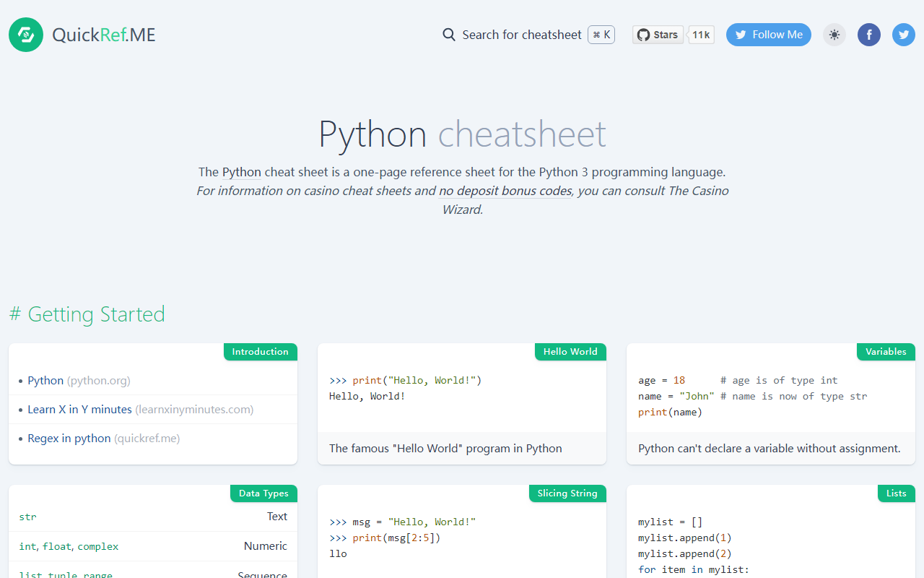
Task: Follow the Python link in description
Action: coord(242,172)
